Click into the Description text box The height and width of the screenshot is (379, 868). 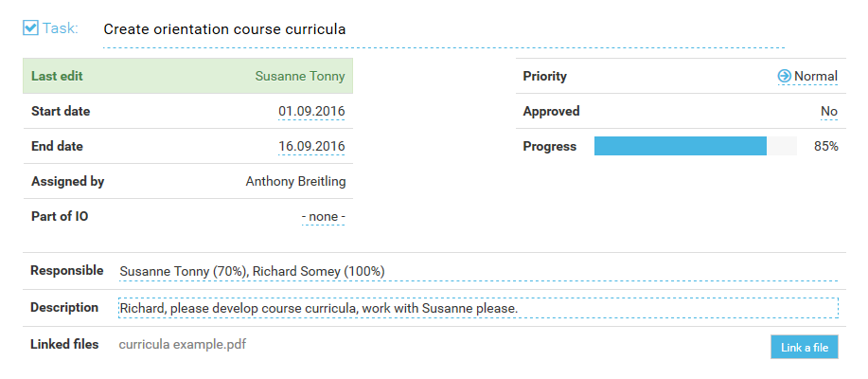478,308
